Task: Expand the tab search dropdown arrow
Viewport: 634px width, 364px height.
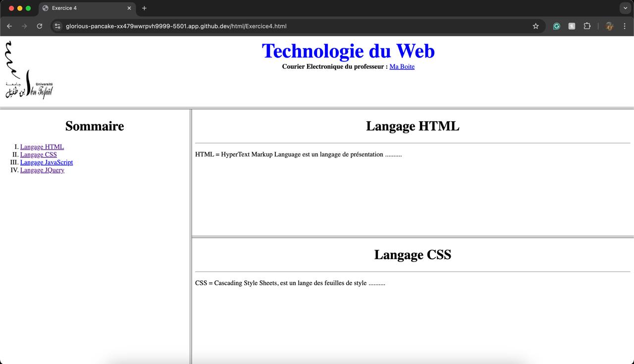Action: point(626,8)
